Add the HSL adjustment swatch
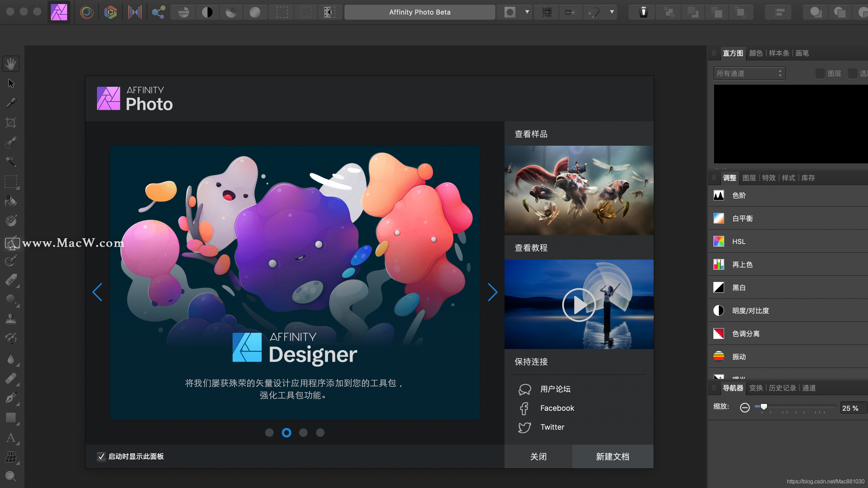This screenshot has width=868, height=488. pyautogui.click(x=718, y=242)
